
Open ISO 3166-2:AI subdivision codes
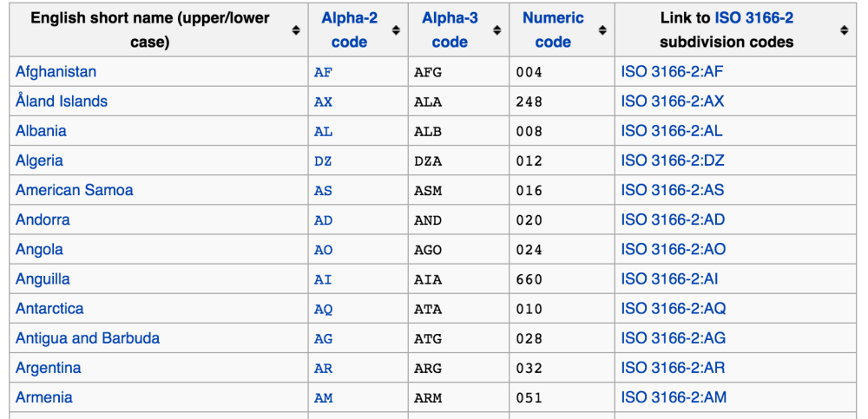click(669, 279)
